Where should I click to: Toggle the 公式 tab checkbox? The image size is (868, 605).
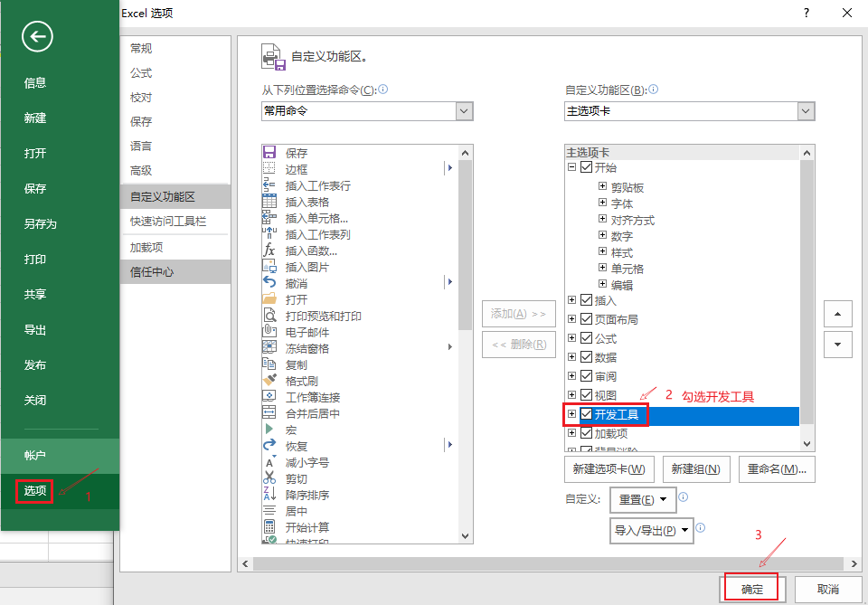click(x=586, y=337)
